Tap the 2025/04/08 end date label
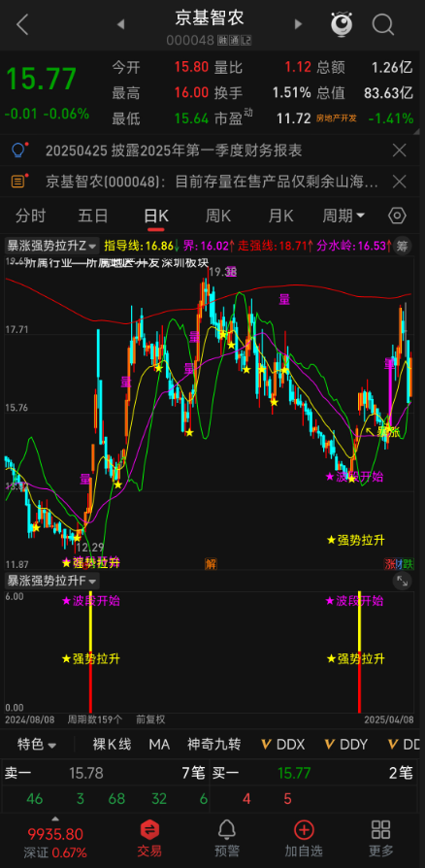The height and width of the screenshot is (868, 425). click(x=388, y=719)
